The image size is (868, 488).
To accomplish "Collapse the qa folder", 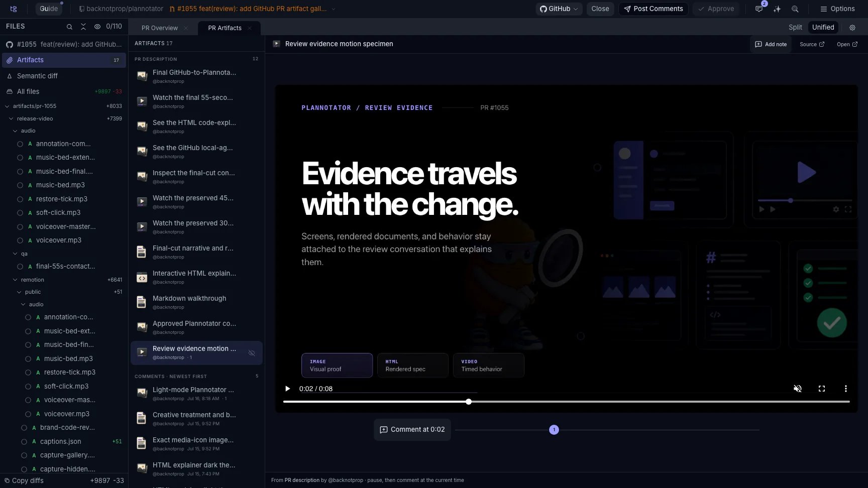I will [15, 254].
